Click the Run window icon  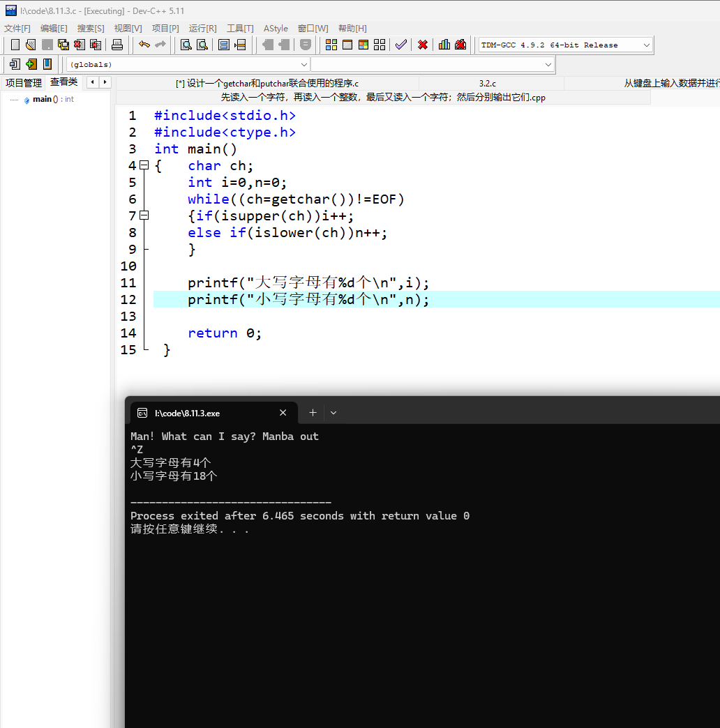click(347, 45)
